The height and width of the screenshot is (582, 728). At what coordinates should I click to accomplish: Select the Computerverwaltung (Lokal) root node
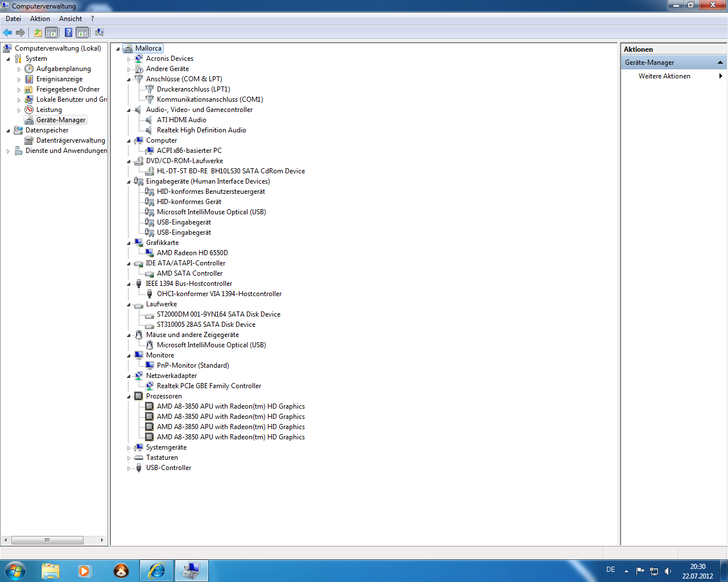[58, 48]
